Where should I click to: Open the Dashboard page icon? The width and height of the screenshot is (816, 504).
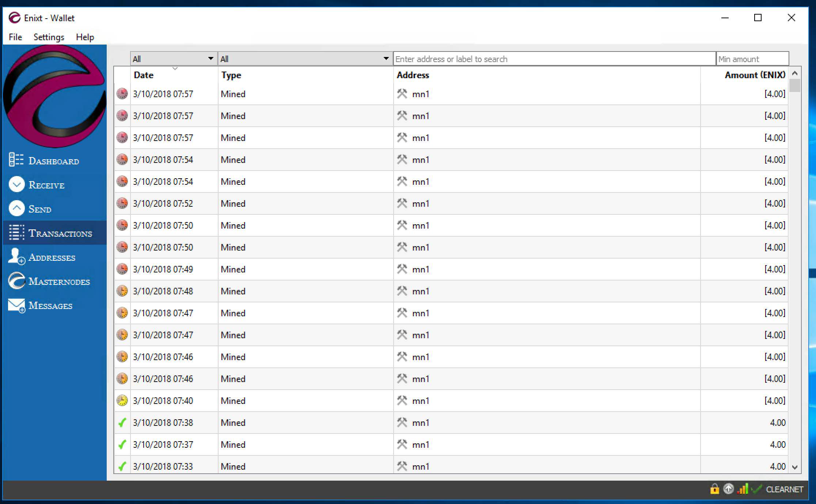click(16, 160)
